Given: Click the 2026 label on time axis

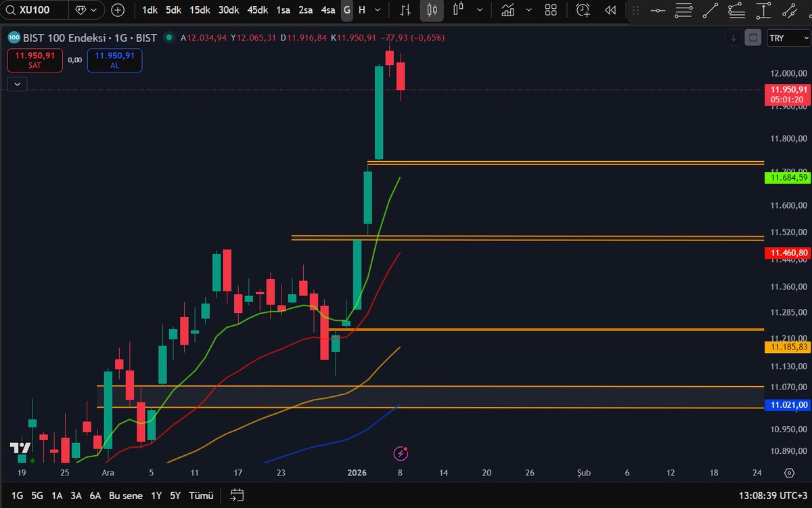Looking at the screenshot, I should click(357, 473).
